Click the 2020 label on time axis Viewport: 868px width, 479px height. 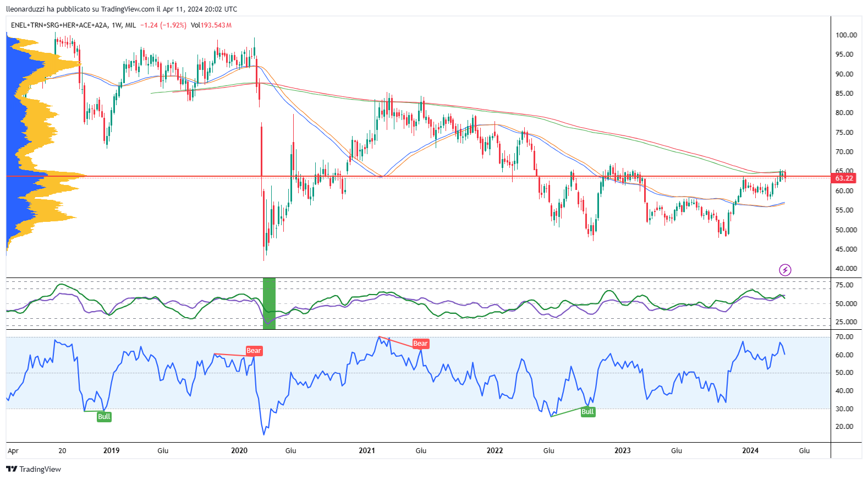tap(239, 450)
